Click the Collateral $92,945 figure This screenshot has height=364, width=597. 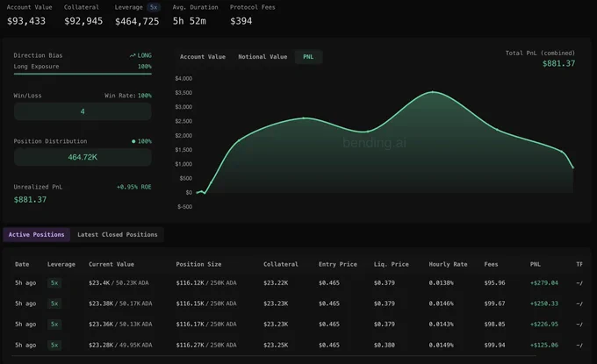(x=83, y=21)
